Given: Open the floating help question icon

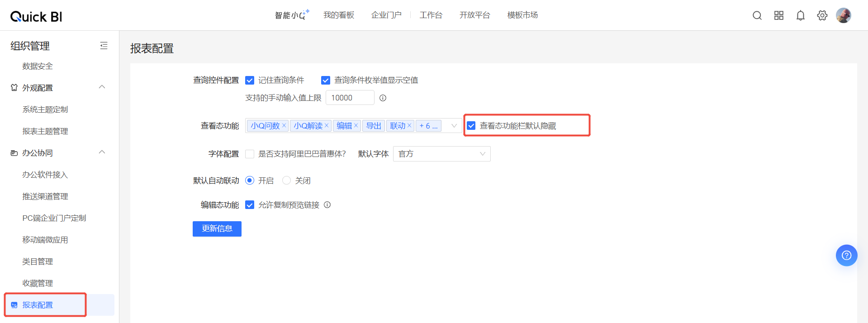Looking at the screenshot, I should (846, 256).
